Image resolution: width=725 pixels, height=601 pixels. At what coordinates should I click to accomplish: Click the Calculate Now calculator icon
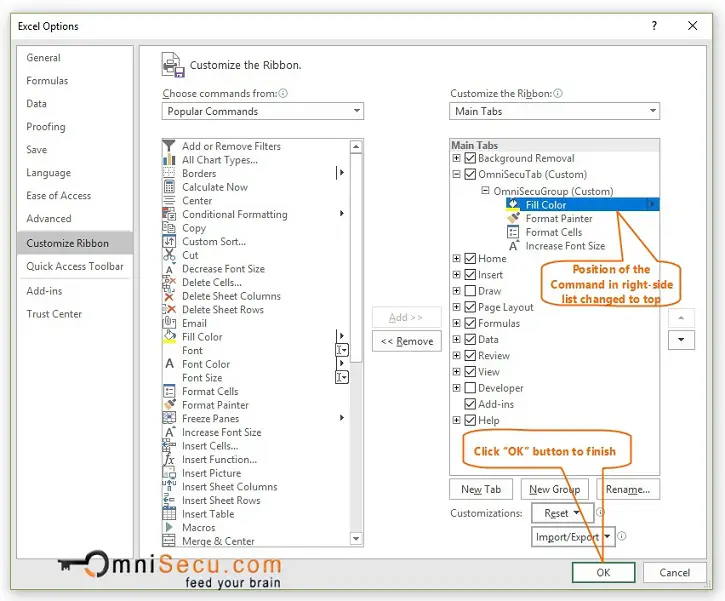coord(169,187)
